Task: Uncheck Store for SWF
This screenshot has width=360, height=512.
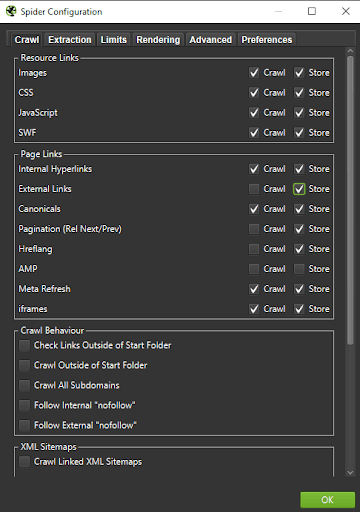Action: point(299,133)
